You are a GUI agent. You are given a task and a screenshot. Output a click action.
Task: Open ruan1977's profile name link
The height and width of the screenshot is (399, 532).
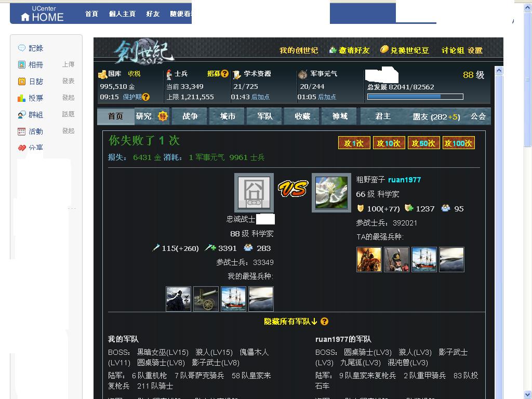coord(404,180)
